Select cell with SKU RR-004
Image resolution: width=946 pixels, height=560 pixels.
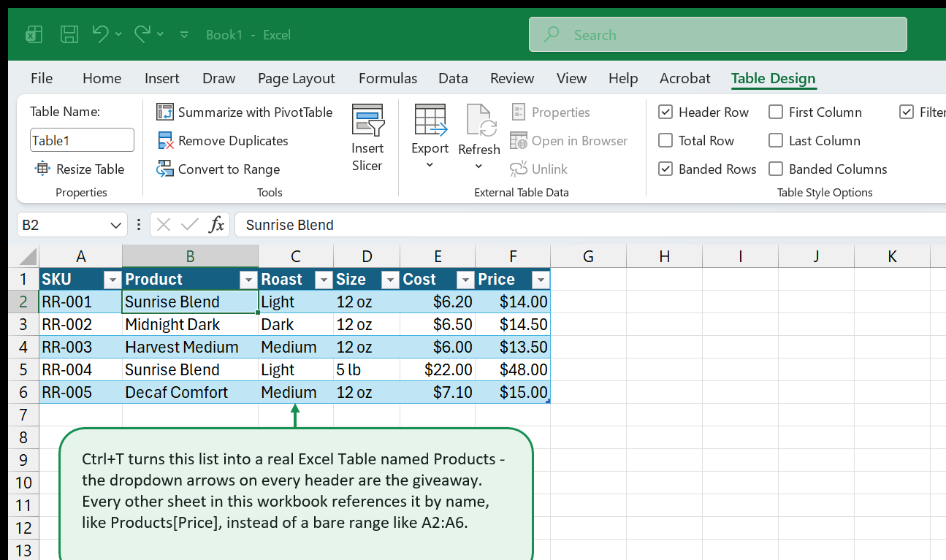(x=81, y=369)
